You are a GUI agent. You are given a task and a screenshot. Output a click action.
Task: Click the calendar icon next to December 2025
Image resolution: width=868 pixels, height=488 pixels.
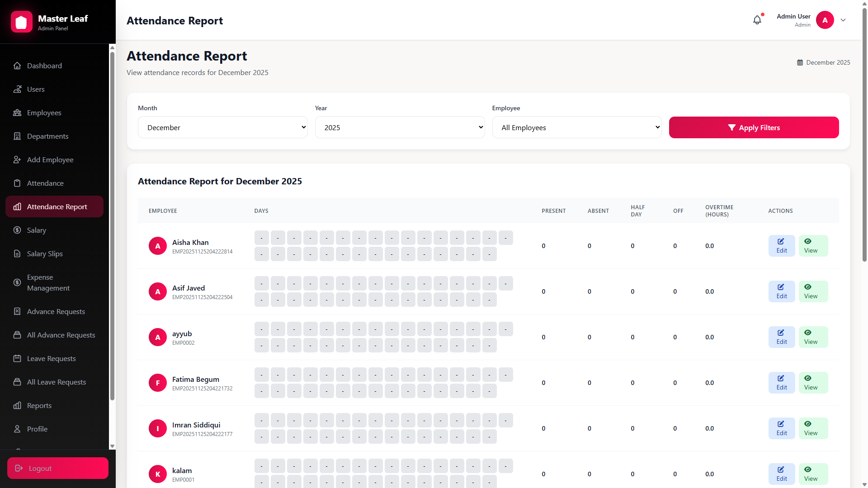800,62
